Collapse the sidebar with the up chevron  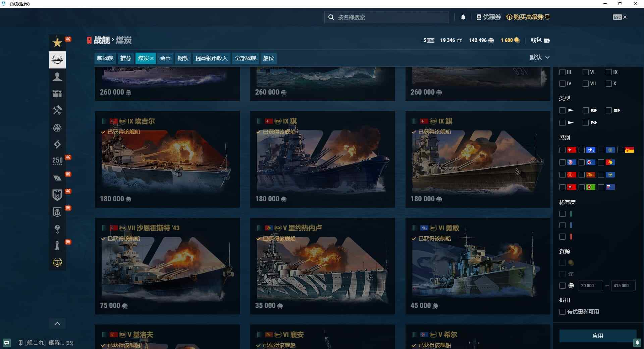click(x=57, y=323)
